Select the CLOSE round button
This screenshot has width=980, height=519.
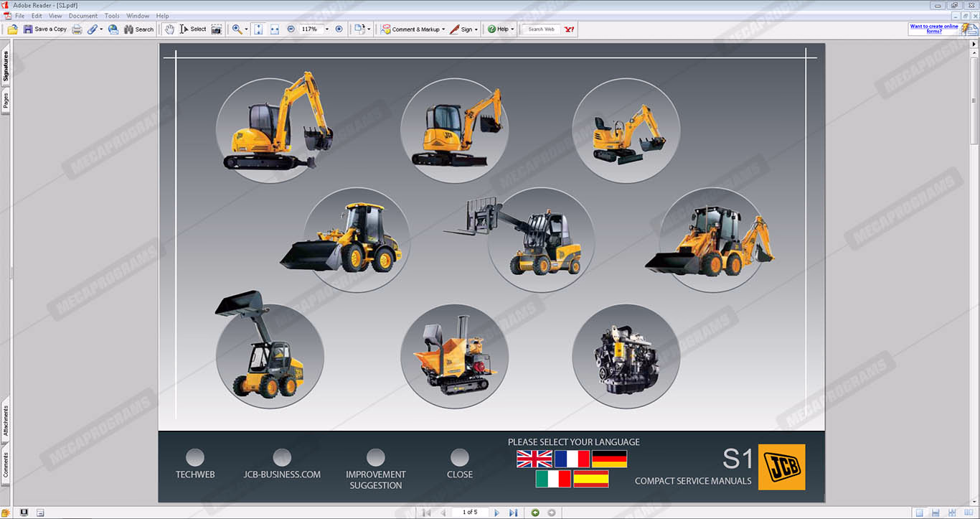460,457
